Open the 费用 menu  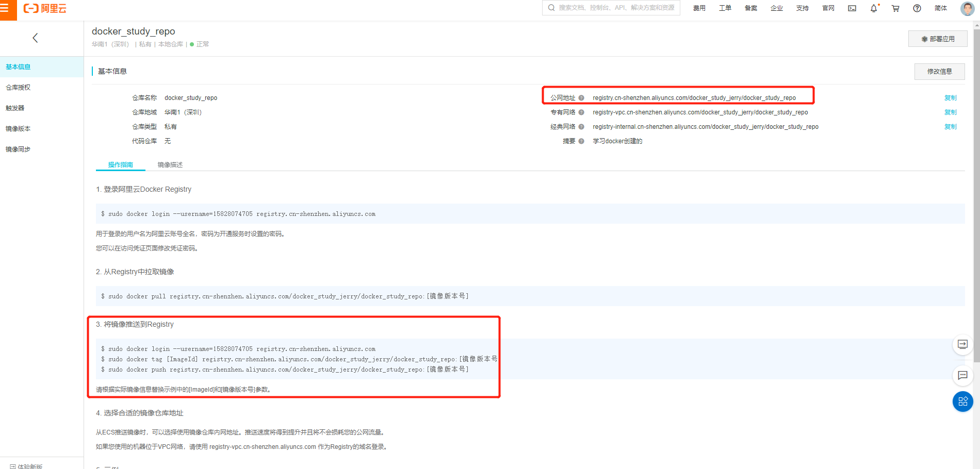(699, 8)
